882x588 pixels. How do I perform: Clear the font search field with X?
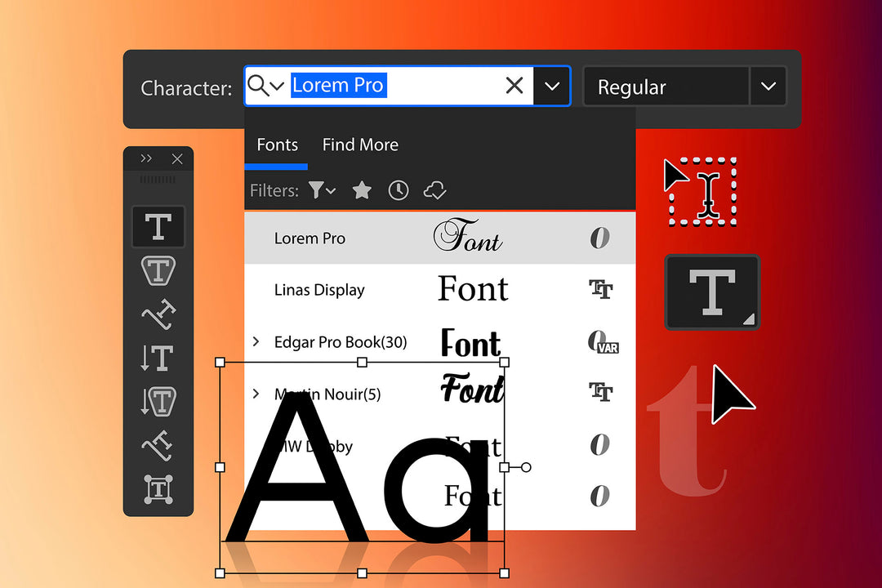(514, 86)
